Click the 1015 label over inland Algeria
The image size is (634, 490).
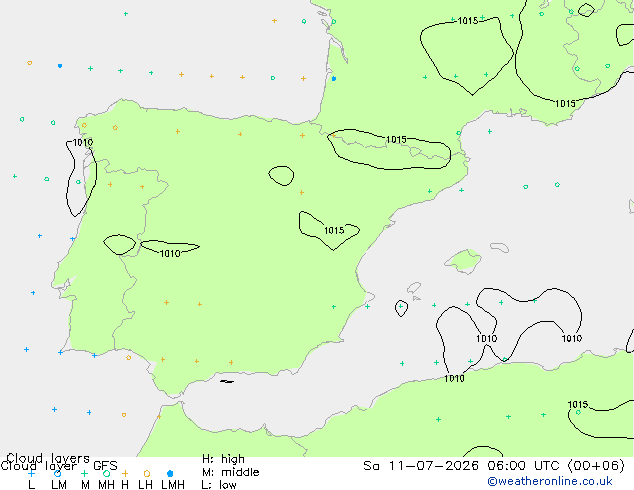[578, 405]
